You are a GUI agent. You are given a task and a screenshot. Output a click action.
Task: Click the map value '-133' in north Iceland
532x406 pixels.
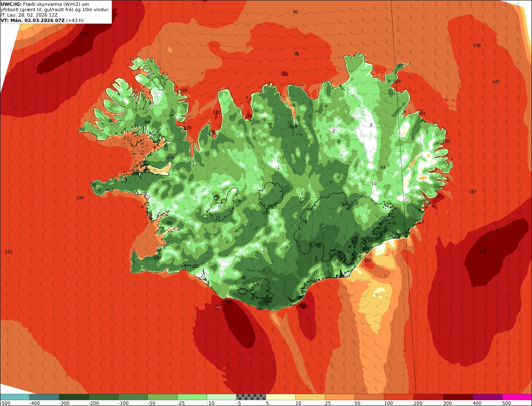(x=293, y=127)
